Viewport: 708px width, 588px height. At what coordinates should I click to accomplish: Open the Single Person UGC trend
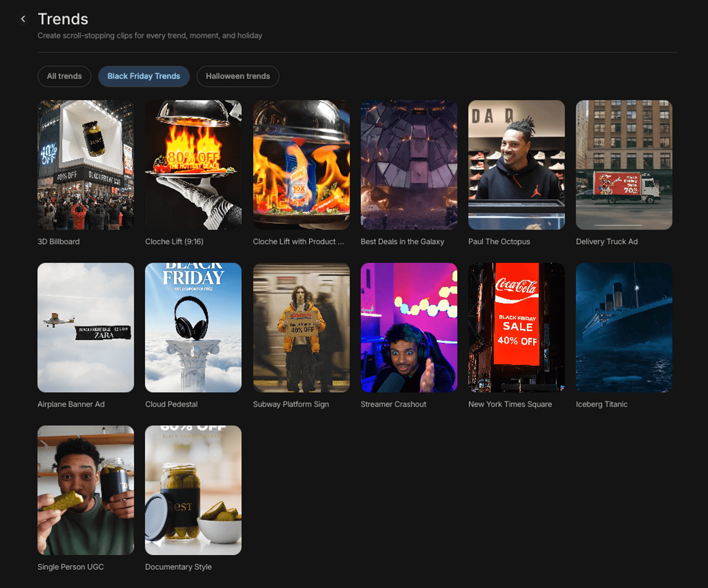pos(85,490)
